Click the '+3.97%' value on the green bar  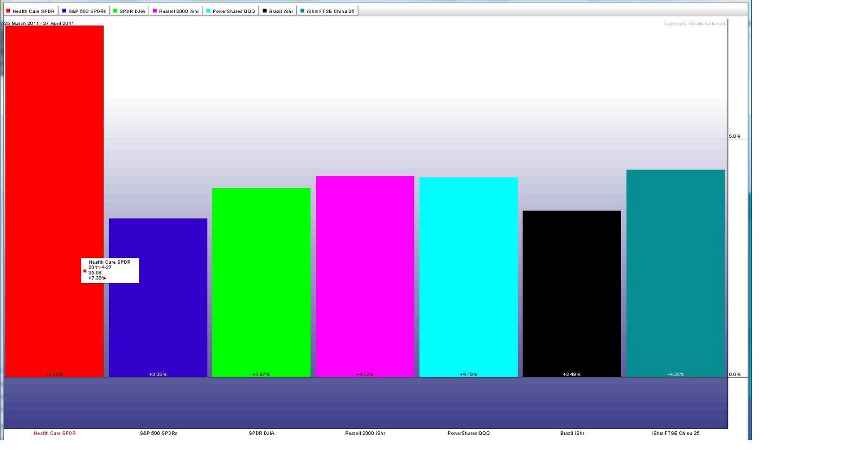pos(261,374)
